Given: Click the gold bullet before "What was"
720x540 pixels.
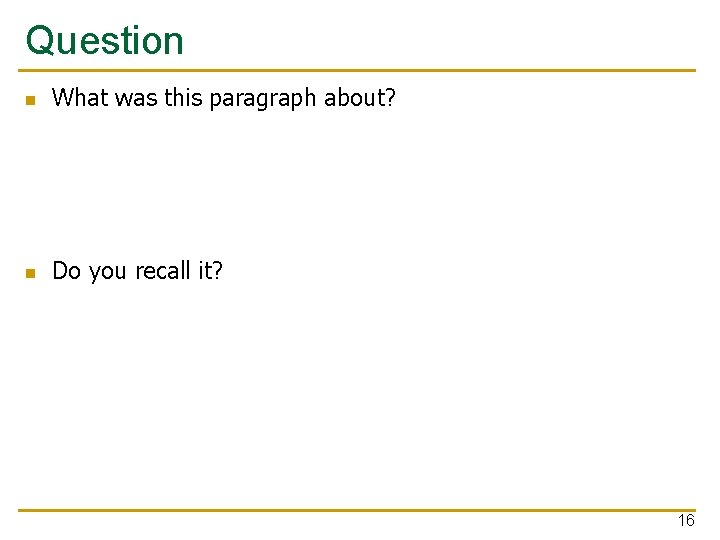Looking at the screenshot, I should click(x=31, y=100).
